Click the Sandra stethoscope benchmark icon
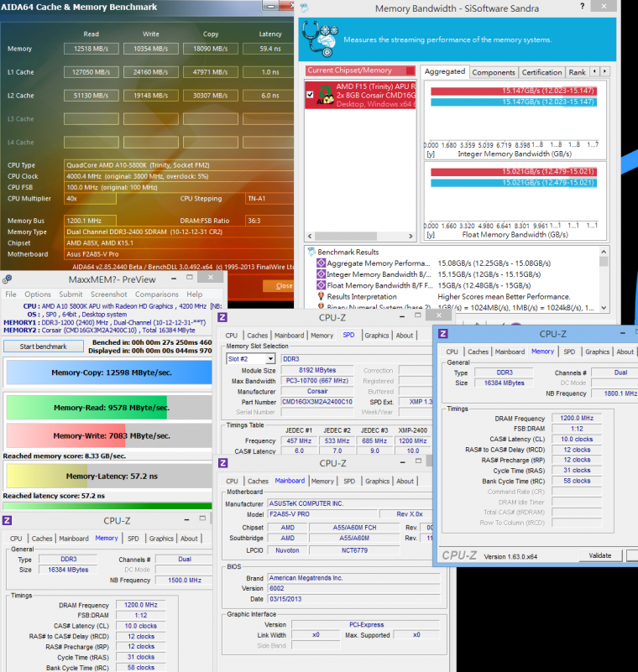638x672 pixels. [x=320, y=39]
